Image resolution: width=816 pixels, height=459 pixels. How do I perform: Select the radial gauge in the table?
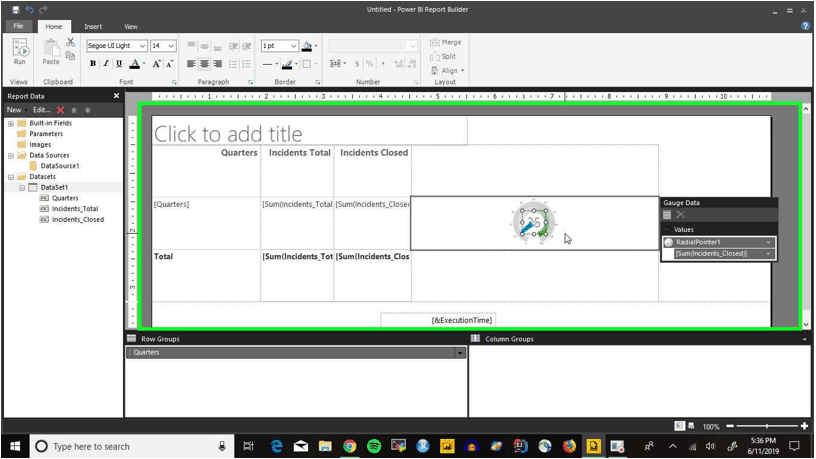(534, 223)
